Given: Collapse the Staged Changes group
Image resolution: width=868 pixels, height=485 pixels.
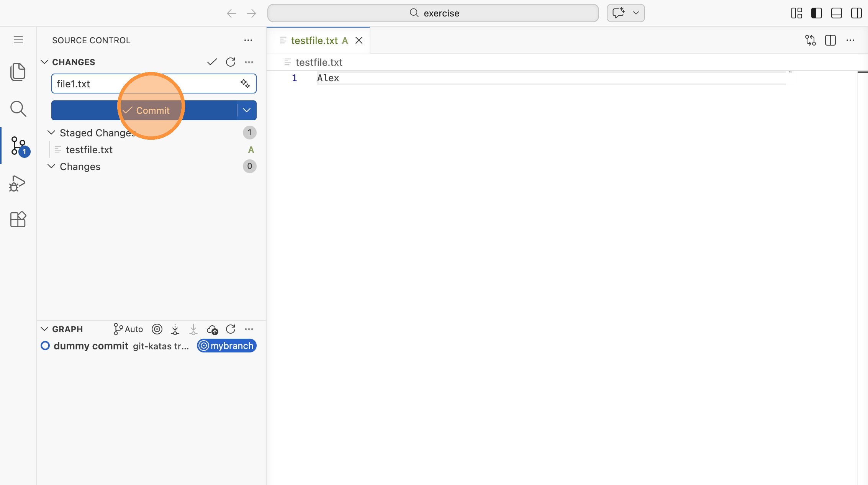Looking at the screenshot, I should pyautogui.click(x=51, y=133).
